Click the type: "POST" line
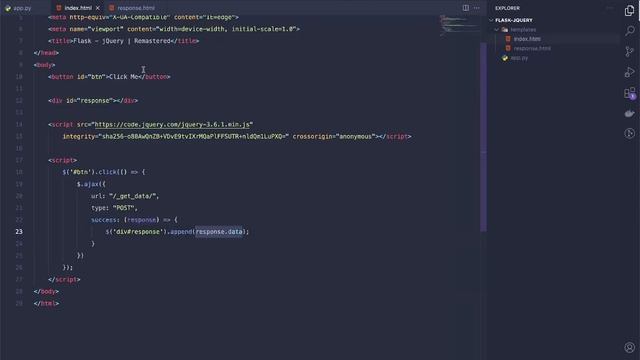This screenshot has height=360, width=640. coord(114,208)
